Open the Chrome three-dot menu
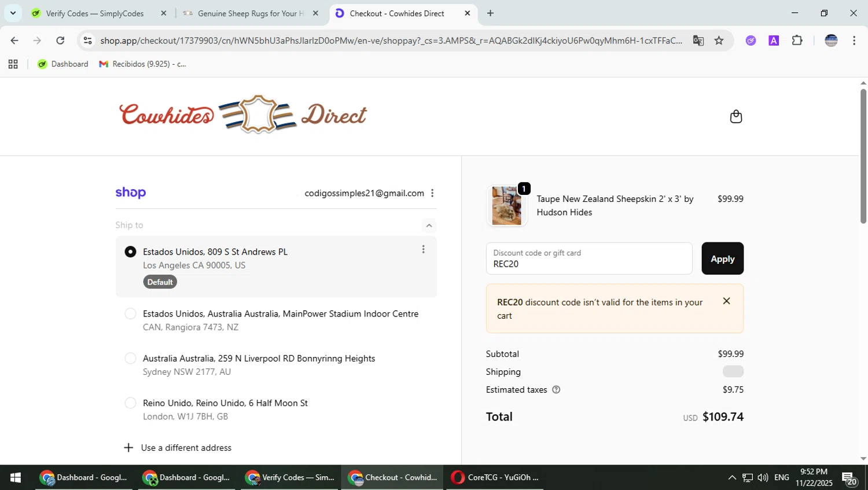This screenshot has width=868, height=490. click(x=854, y=40)
